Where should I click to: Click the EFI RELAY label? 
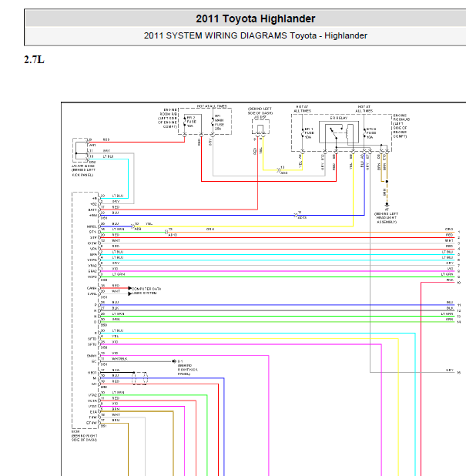coord(338,118)
